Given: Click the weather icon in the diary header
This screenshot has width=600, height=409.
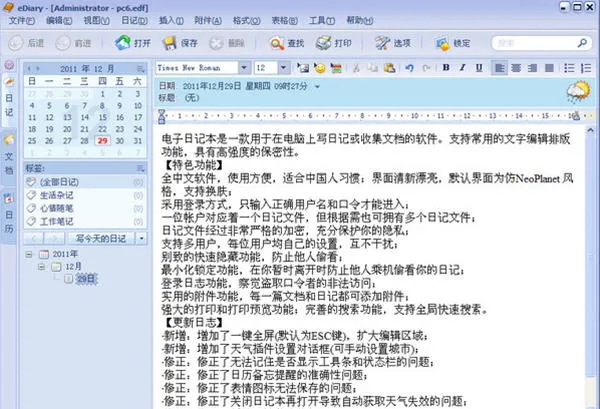Looking at the screenshot, I should (578, 92).
